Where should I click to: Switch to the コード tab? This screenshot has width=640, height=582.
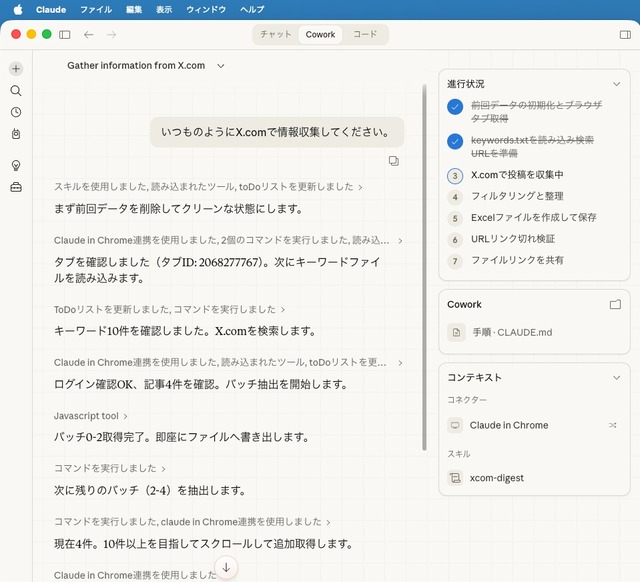[365, 34]
